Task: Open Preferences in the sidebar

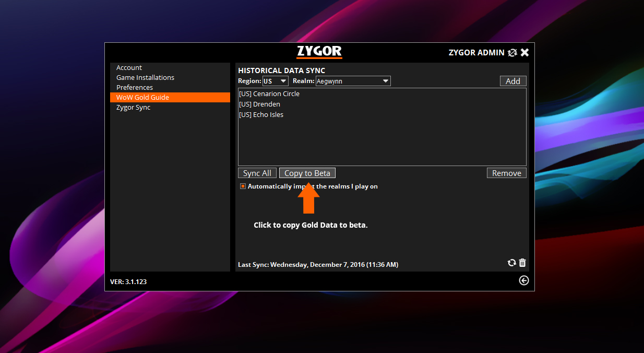Action: (170, 88)
